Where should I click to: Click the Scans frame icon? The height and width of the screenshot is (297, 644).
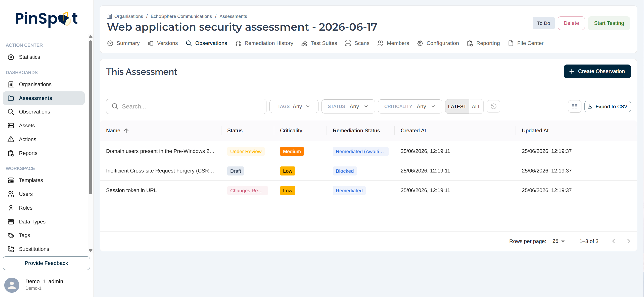click(x=348, y=43)
